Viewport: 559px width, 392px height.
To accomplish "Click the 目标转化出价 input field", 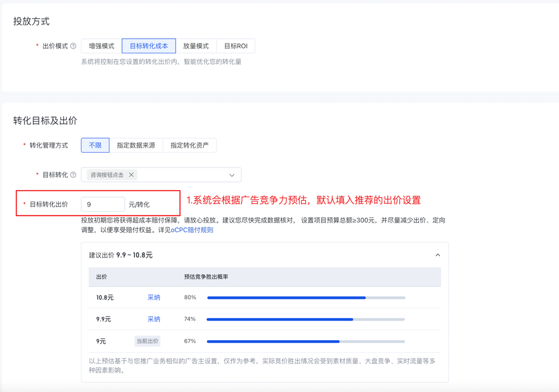I will pos(103,205).
